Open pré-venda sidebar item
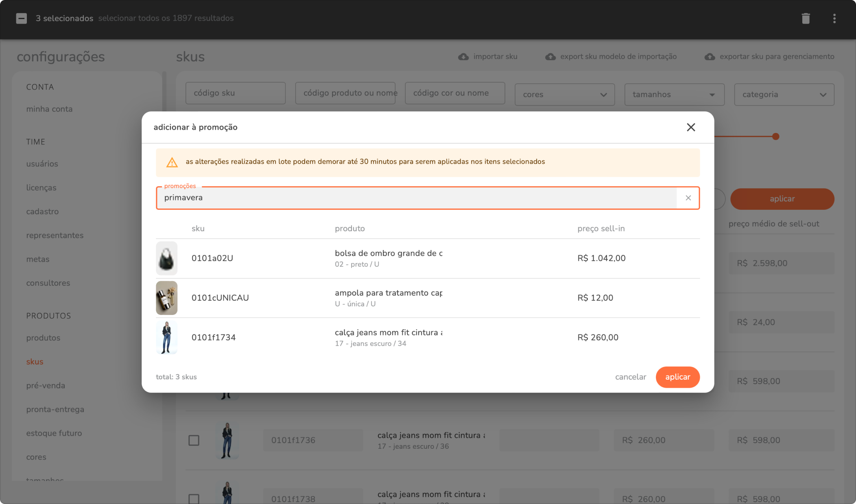The width and height of the screenshot is (856, 504). [46, 385]
